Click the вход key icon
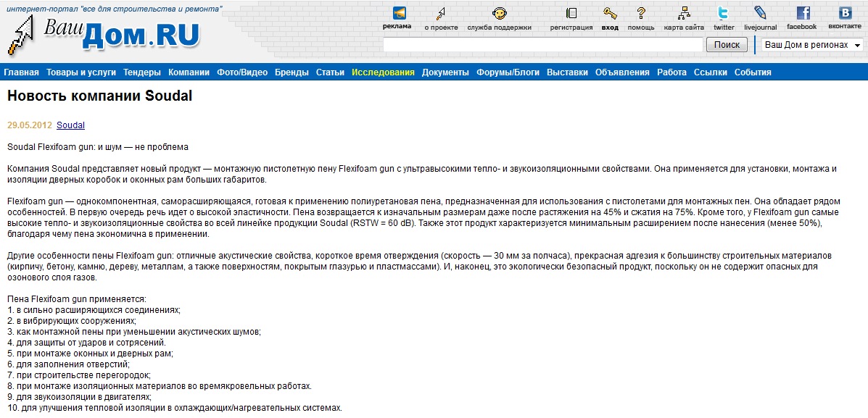 [x=610, y=13]
